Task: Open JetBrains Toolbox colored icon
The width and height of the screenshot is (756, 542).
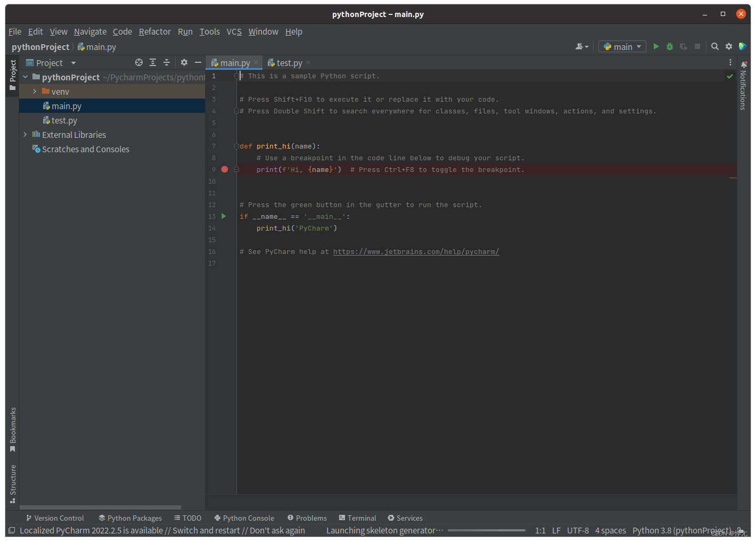Action: point(743,47)
